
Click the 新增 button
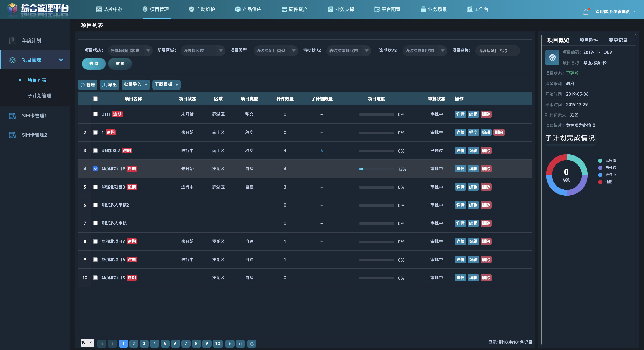(x=87, y=85)
